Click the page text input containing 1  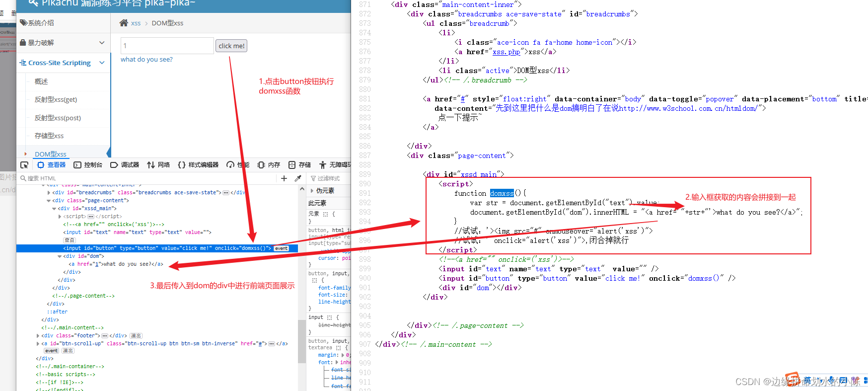(167, 46)
